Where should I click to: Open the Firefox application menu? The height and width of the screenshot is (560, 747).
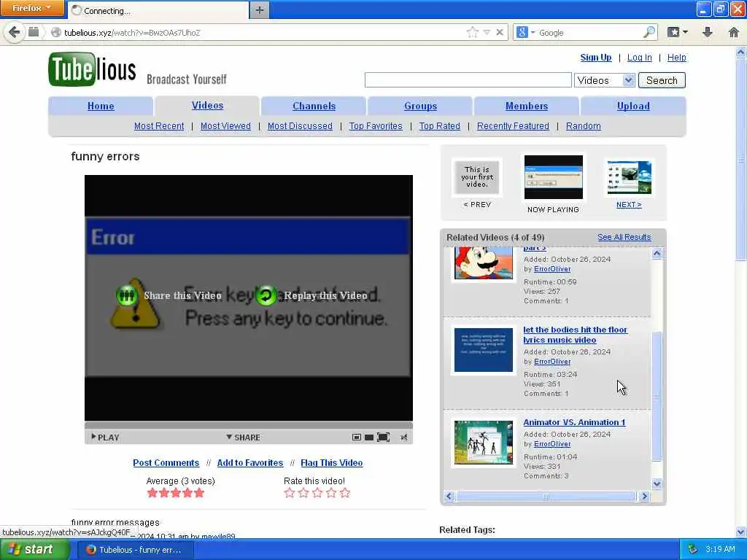pos(31,8)
